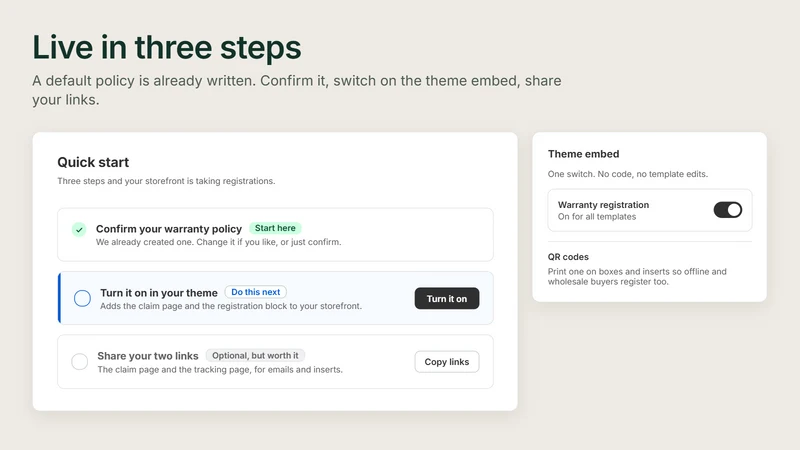Toggle the Warranty registration switch

tap(728, 210)
